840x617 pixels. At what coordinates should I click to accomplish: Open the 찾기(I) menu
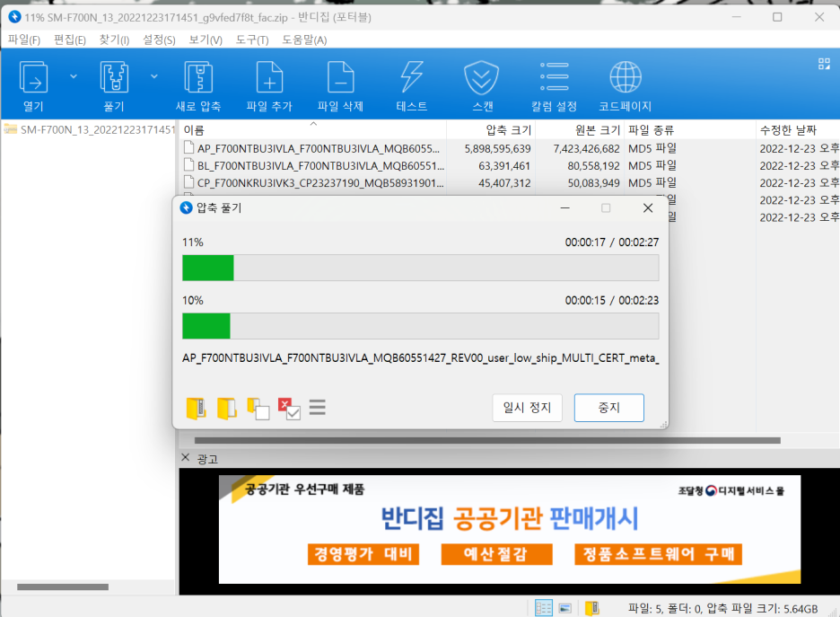[x=114, y=40]
